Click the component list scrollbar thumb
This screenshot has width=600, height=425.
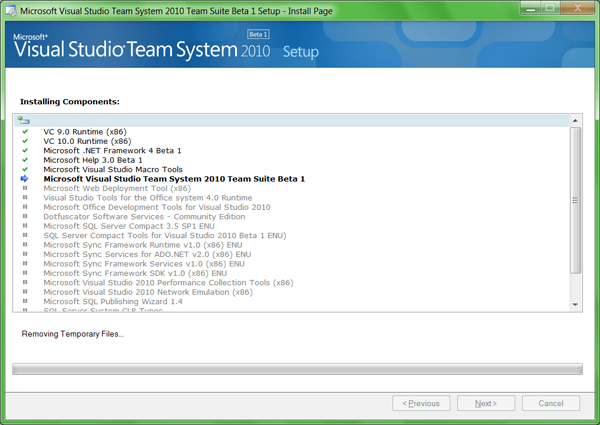coord(575,200)
